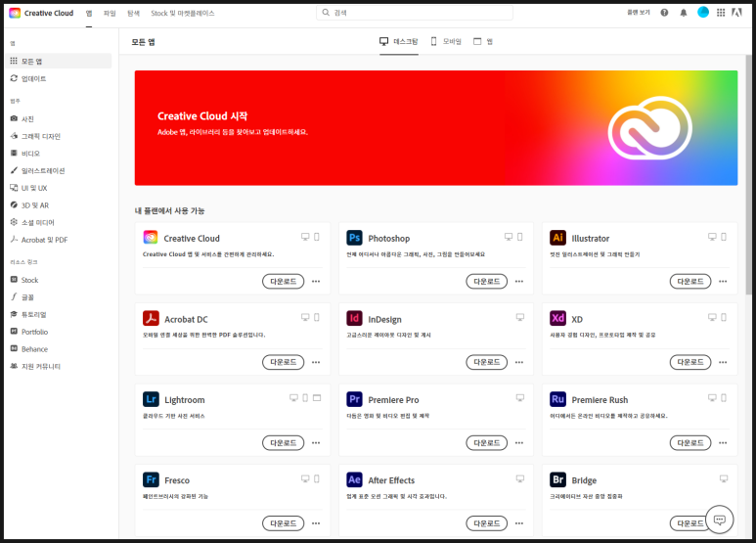Image resolution: width=756 pixels, height=543 pixels.
Task: Download Photoshop with its 다운로드 button
Action: coord(486,281)
